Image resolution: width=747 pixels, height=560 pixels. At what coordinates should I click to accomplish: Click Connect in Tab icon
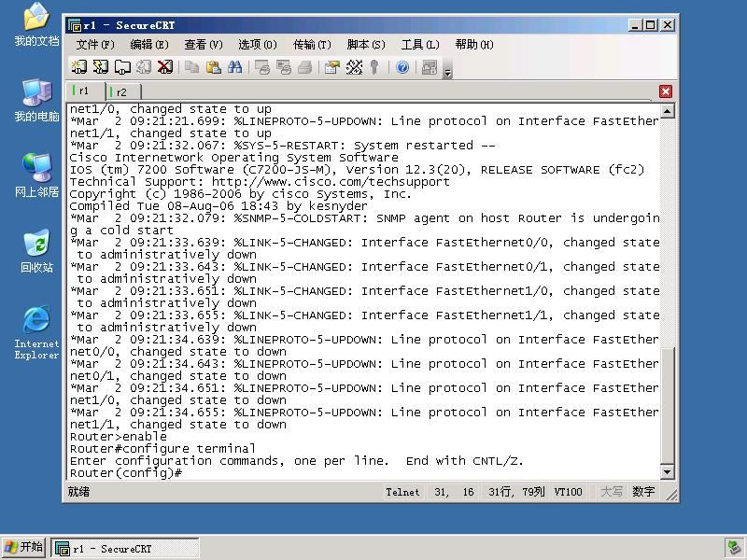point(122,67)
